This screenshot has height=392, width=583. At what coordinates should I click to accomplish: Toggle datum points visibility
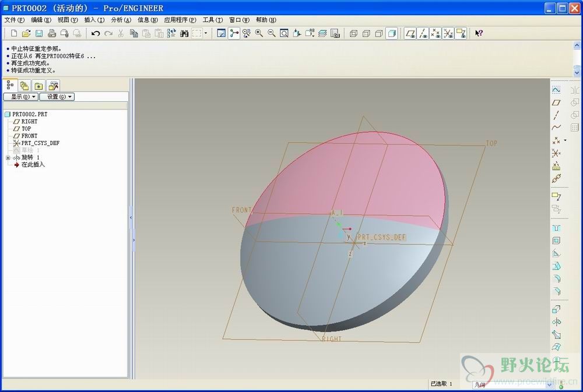(x=436, y=33)
